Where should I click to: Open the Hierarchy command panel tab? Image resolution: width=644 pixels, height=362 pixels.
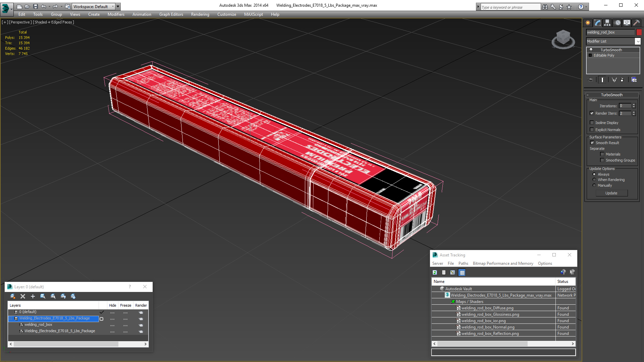(x=607, y=23)
